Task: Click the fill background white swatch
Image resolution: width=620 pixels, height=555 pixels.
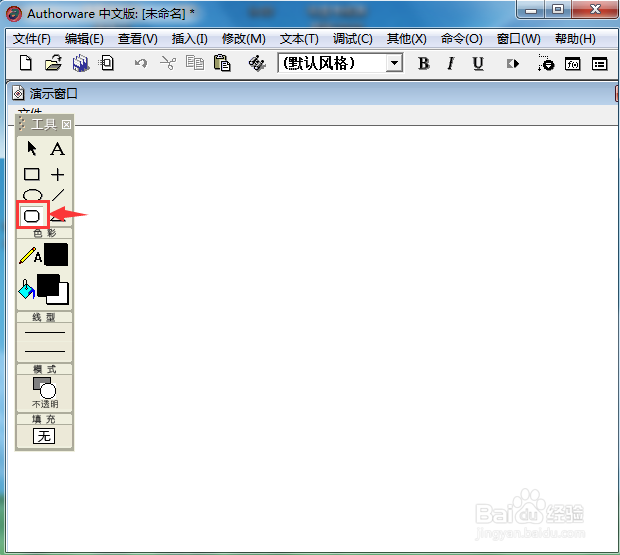Action: click(x=63, y=297)
